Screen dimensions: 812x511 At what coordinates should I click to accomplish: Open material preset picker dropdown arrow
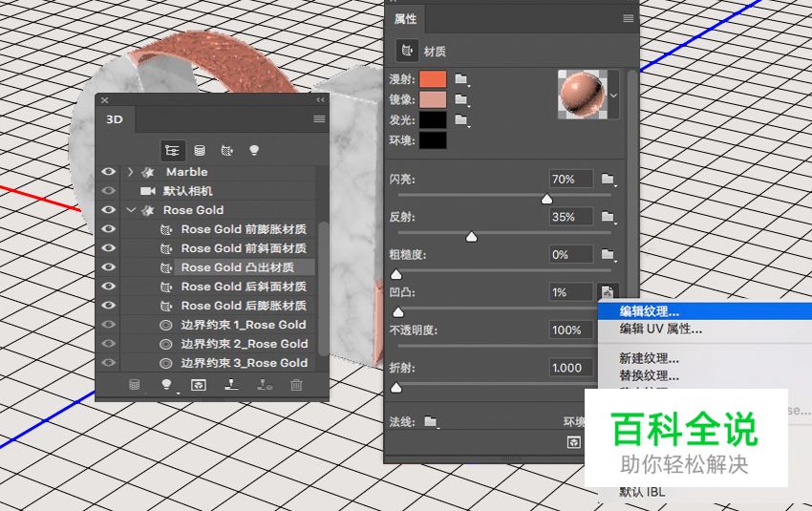click(x=613, y=96)
